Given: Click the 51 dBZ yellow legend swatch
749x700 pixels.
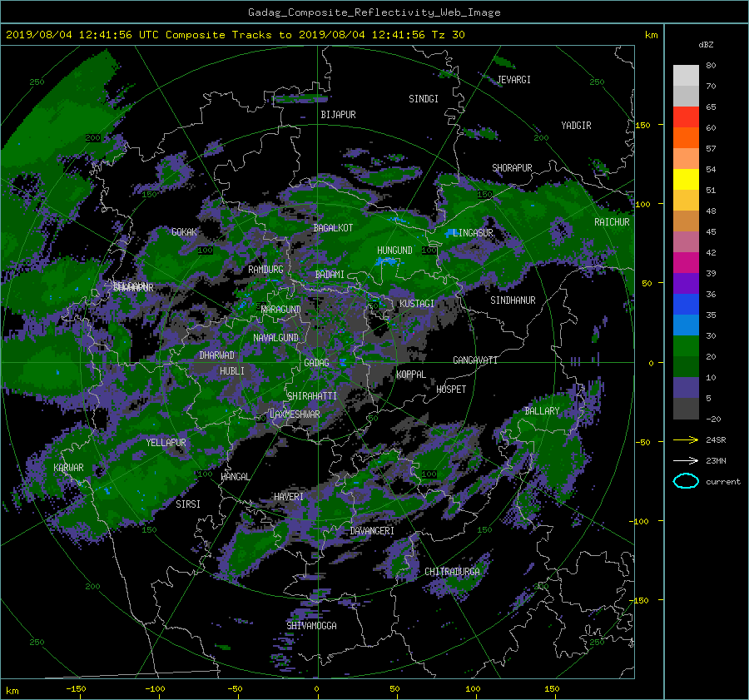Looking at the screenshot, I should 686,179.
